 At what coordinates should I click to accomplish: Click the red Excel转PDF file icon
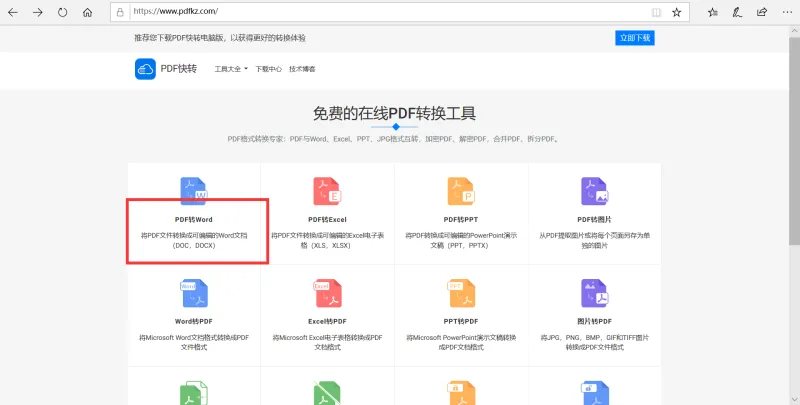[327, 293]
